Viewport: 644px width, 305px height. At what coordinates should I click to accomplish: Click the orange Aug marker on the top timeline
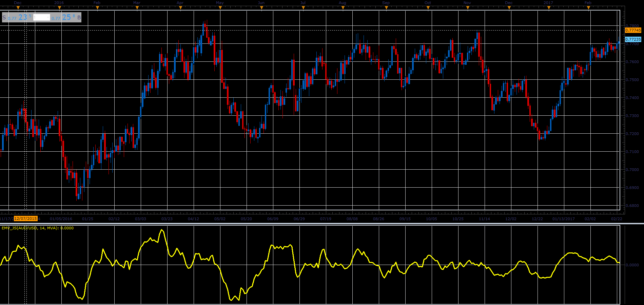tap(343, 8)
